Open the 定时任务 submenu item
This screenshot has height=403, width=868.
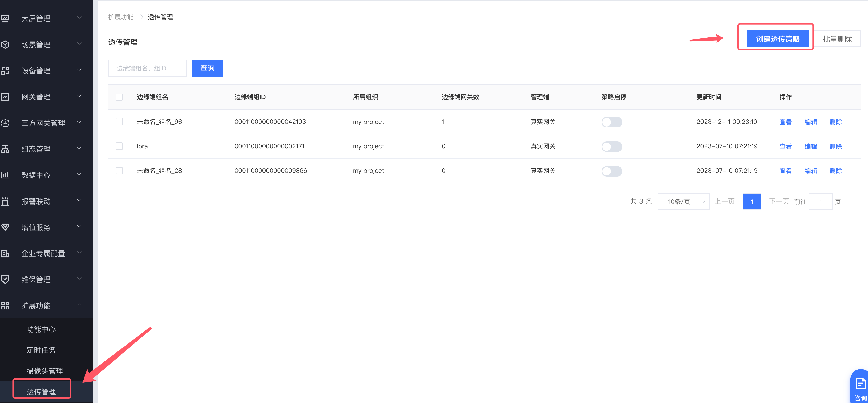41,350
